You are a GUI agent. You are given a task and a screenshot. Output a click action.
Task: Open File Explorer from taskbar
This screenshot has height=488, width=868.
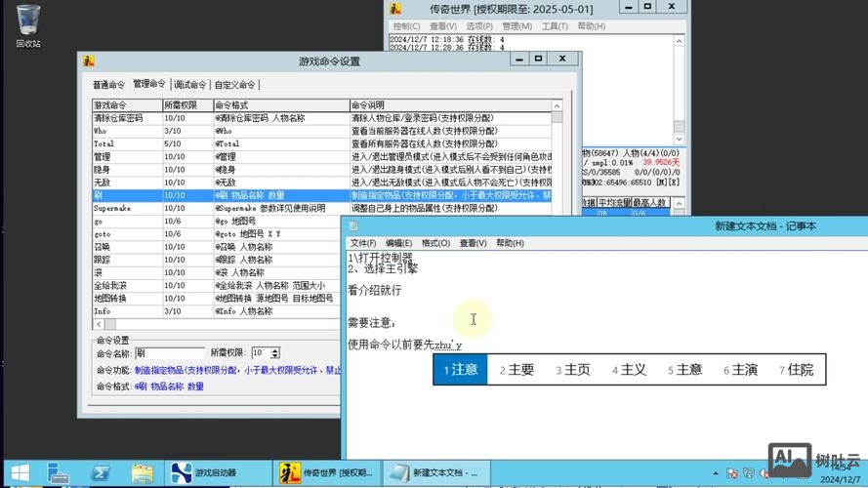[x=143, y=473]
